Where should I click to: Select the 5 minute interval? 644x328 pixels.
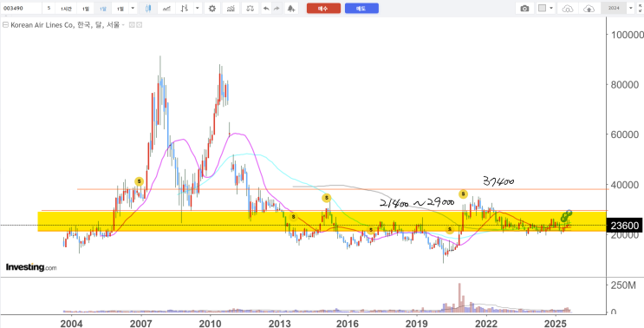coord(49,8)
